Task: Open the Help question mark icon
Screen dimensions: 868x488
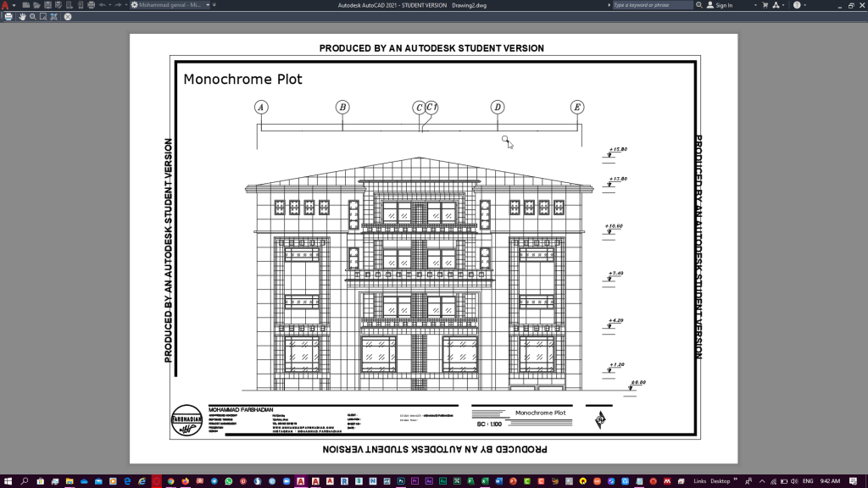Action: click(797, 5)
